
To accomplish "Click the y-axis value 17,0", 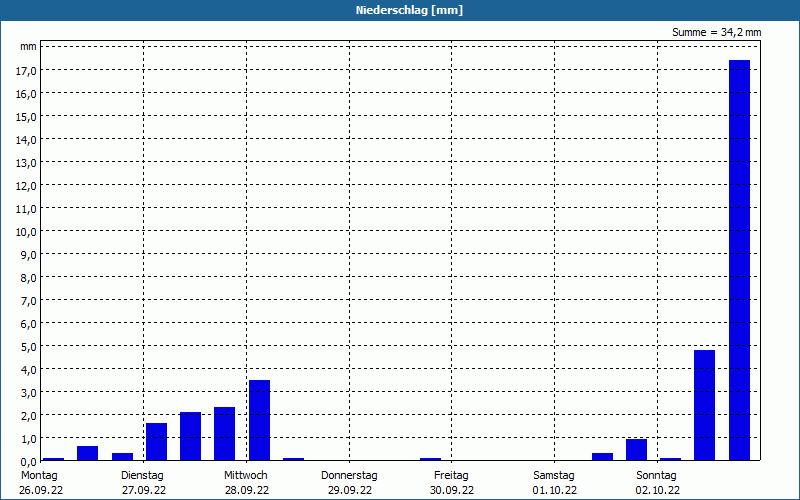I will (x=26, y=71).
